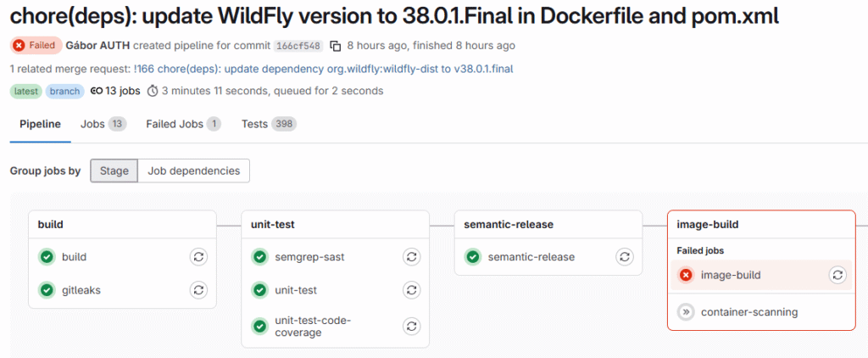Click the red Failed status badge

coord(36,46)
